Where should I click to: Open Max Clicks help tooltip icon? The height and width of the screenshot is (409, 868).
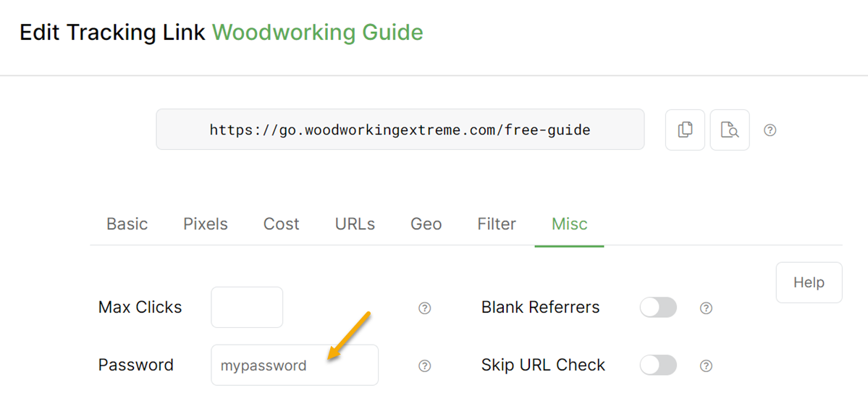(x=425, y=308)
